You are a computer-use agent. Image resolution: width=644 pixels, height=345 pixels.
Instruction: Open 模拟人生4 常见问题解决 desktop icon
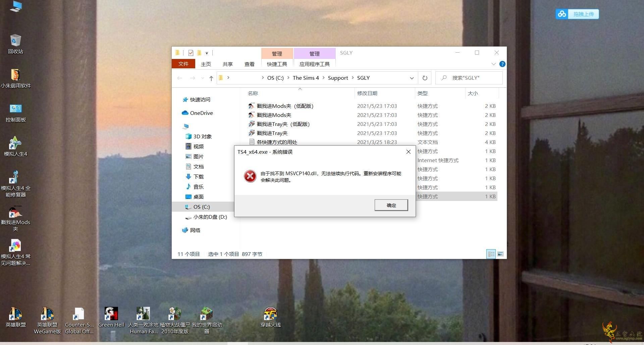(15, 253)
